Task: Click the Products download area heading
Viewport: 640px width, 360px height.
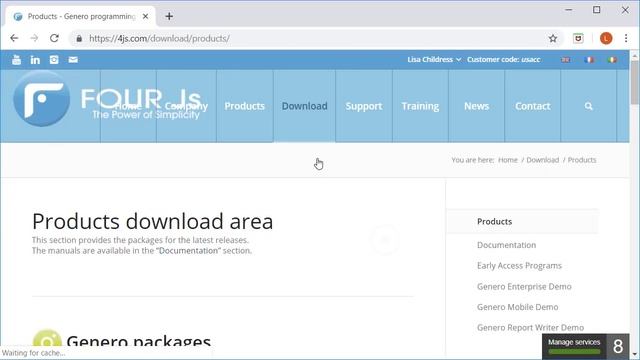Action: (x=152, y=222)
